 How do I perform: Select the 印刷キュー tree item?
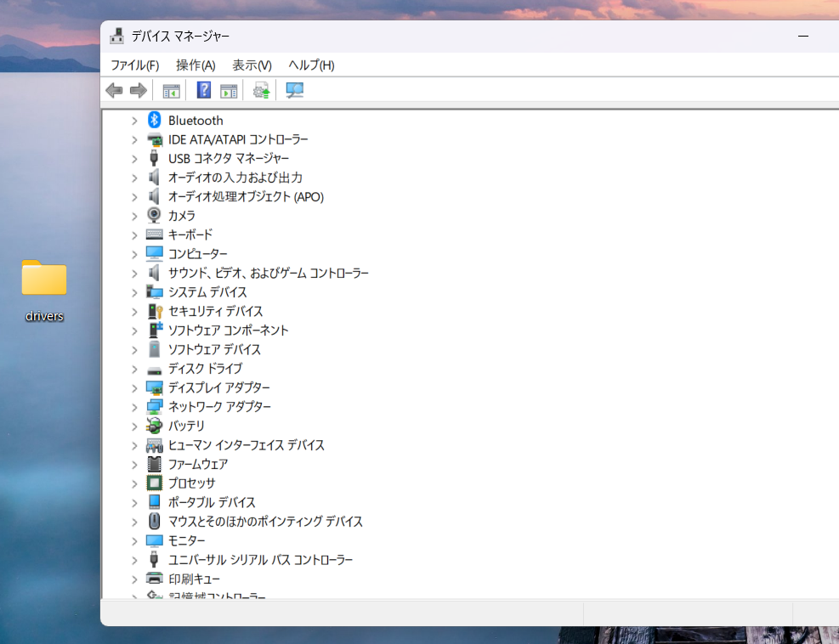[x=194, y=579]
